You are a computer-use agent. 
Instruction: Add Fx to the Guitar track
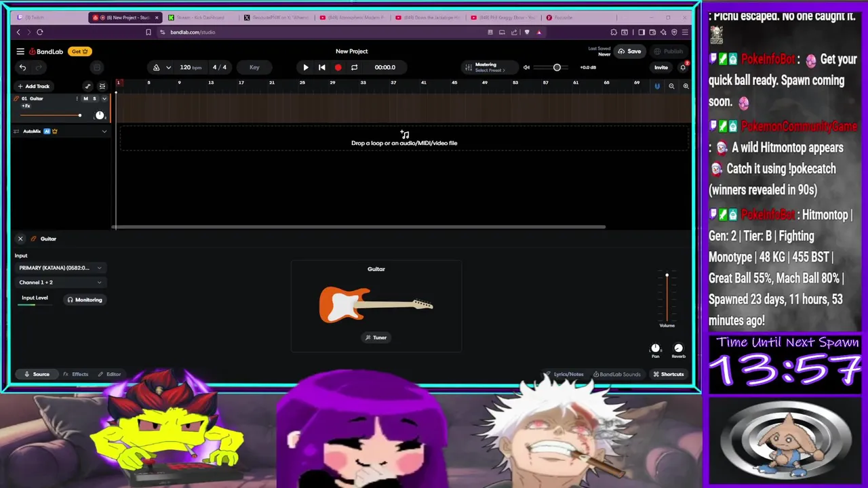click(x=26, y=106)
